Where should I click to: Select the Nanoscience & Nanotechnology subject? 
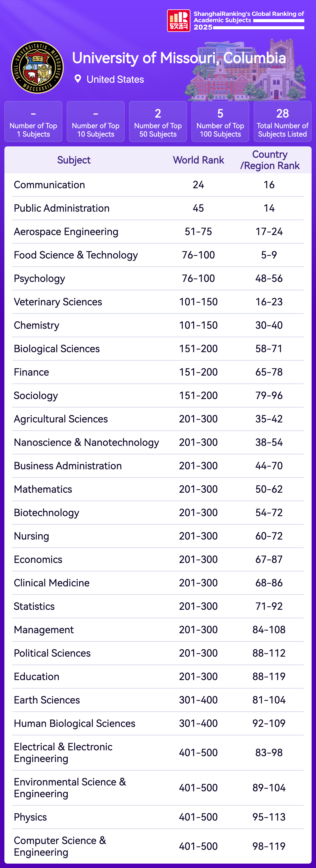click(86, 442)
